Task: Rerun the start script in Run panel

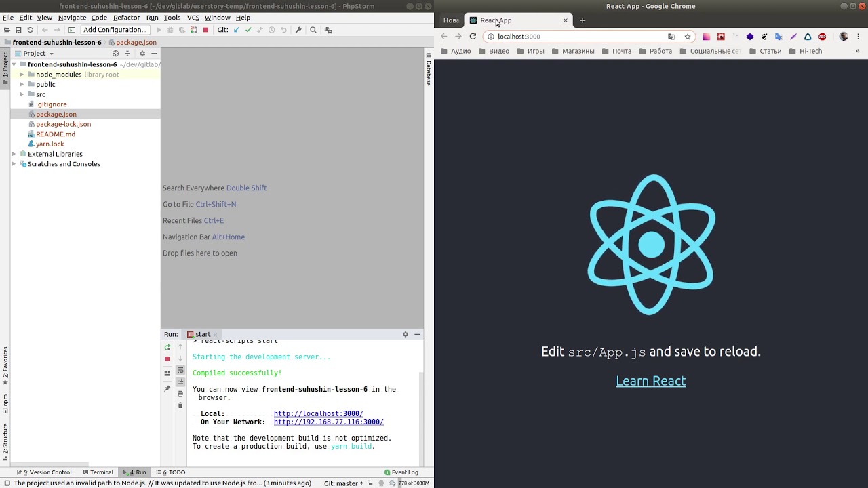Action: click(167, 348)
